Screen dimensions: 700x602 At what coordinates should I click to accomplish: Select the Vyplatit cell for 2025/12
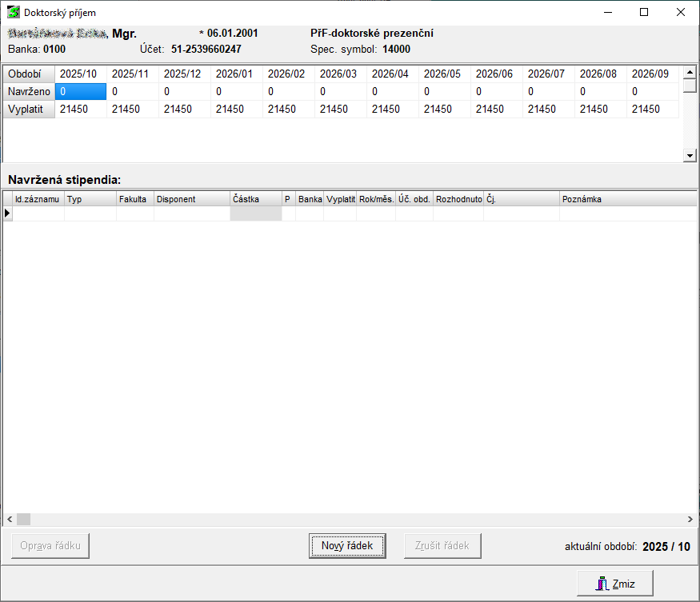[185, 109]
